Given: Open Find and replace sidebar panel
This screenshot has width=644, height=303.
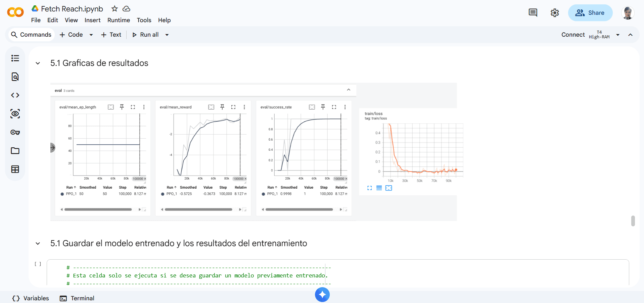Looking at the screenshot, I should (15, 77).
